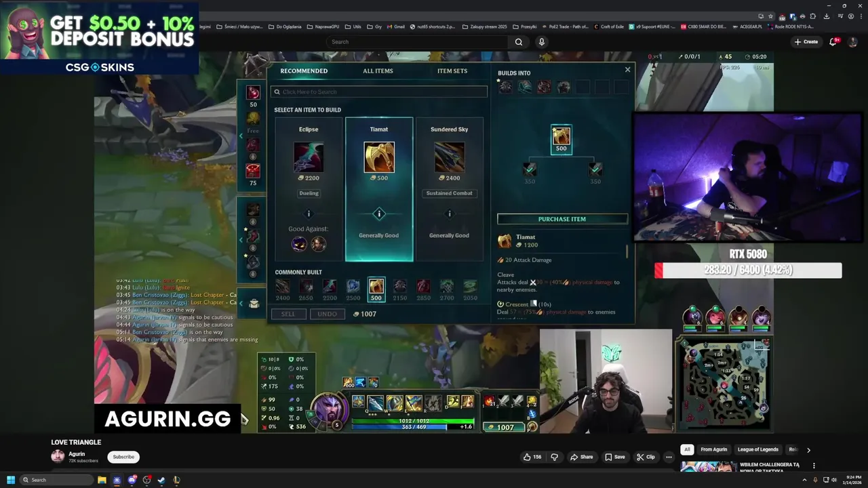Click the first Builds Into item icon
The image size is (868, 488).
tap(506, 87)
